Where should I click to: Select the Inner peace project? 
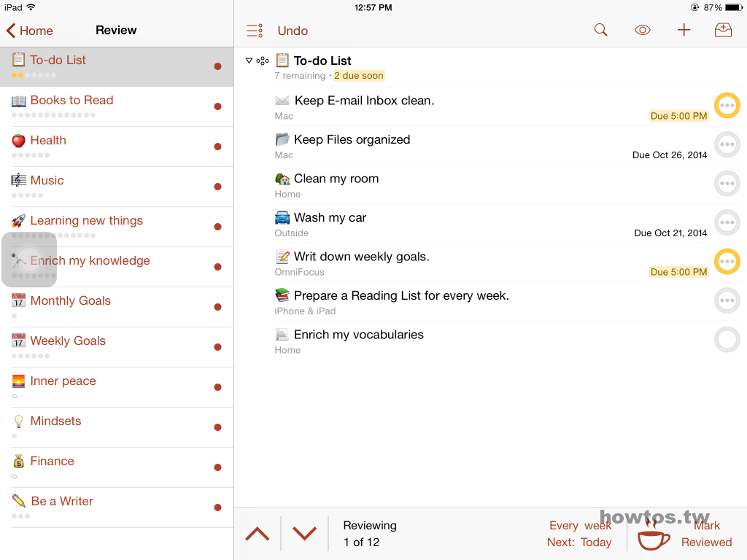[117, 387]
